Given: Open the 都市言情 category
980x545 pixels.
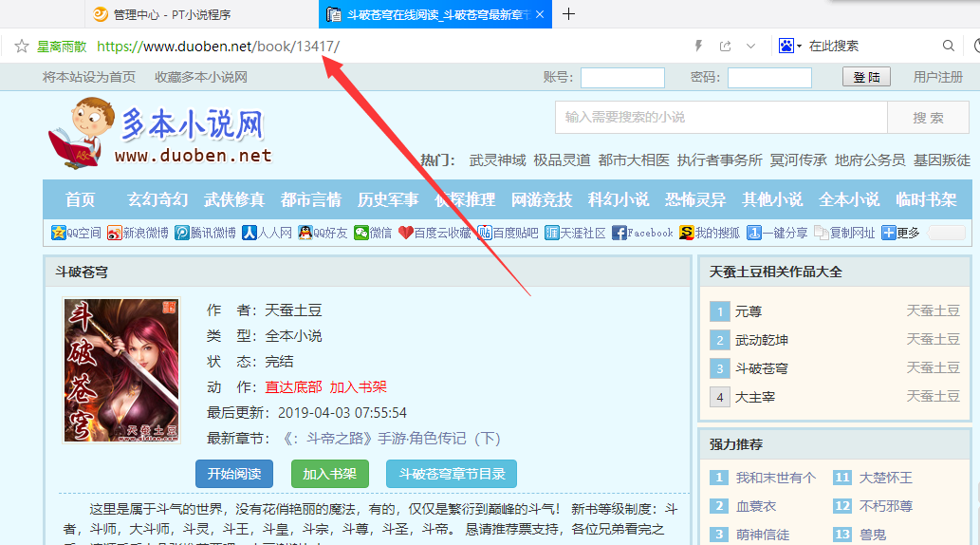Looking at the screenshot, I should tap(311, 199).
